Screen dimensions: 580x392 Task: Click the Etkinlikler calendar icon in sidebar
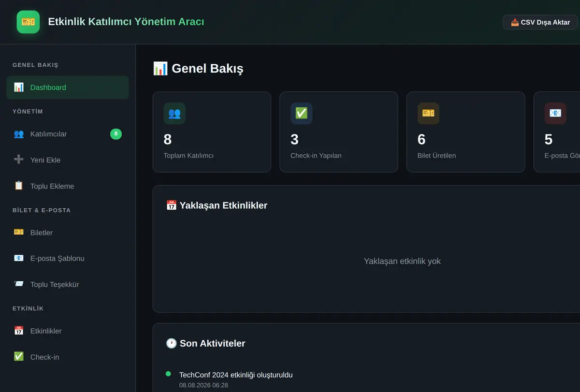(19, 331)
